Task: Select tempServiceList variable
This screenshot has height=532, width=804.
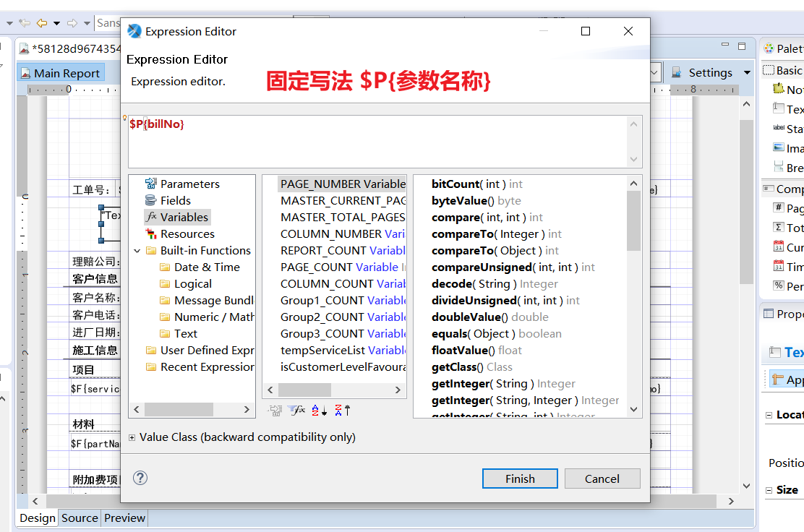Action: tap(343, 351)
